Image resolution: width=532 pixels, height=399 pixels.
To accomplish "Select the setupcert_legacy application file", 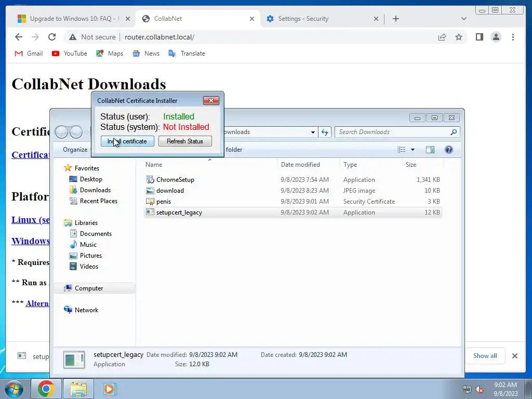I will 293,212.
